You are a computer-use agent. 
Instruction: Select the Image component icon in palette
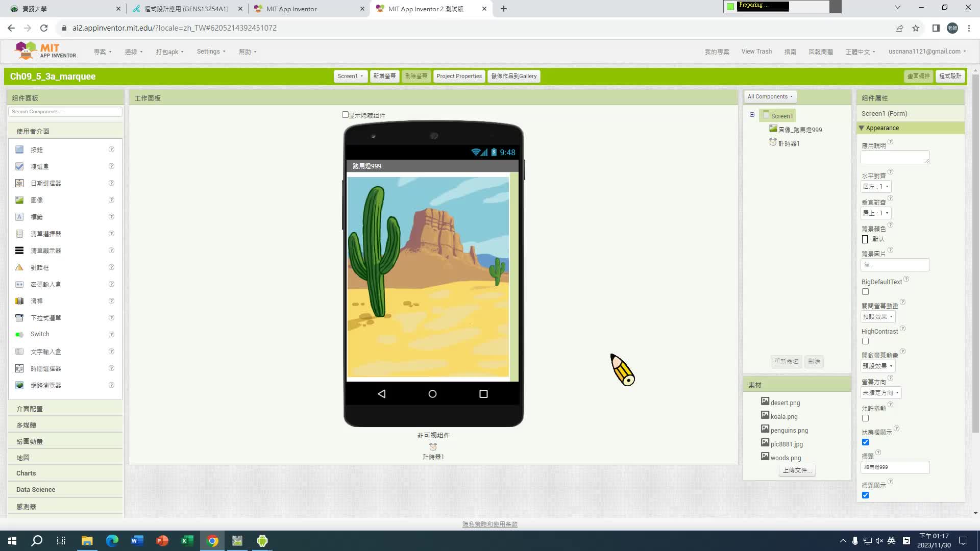click(x=19, y=200)
